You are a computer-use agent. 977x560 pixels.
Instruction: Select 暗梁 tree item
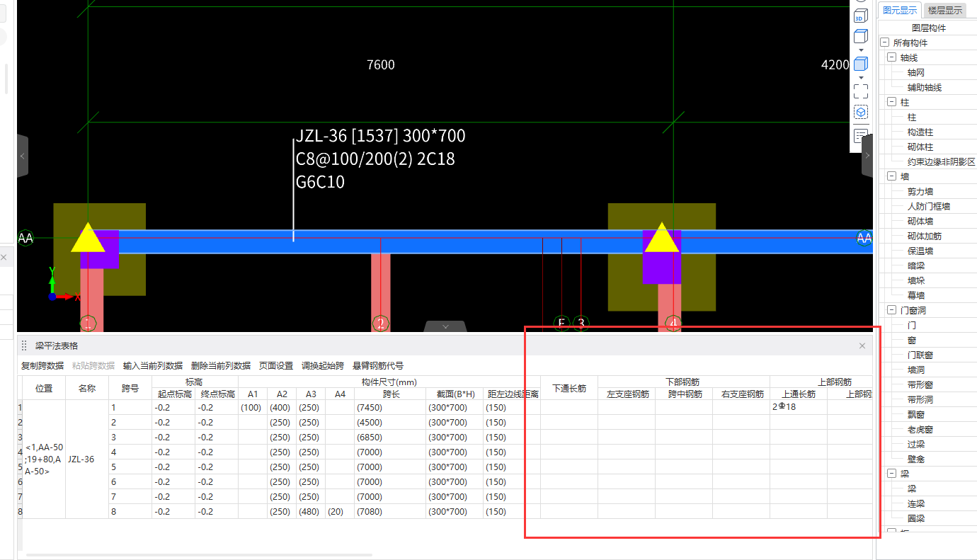(x=915, y=266)
